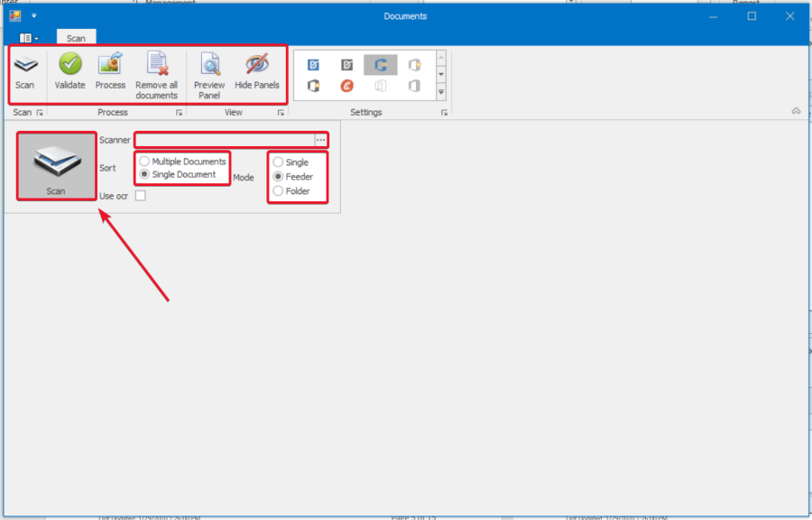This screenshot has width=812, height=520.
Task: Select the Multiple Documents sort option
Action: pyautogui.click(x=144, y=162)
